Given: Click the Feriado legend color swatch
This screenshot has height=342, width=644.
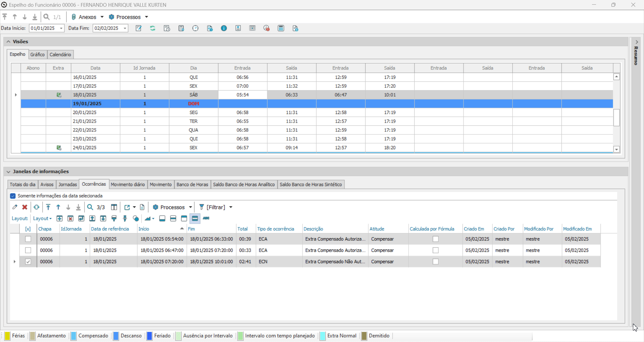Looking at the screenshot, I should pyautogui.click(x=150, y=336).
